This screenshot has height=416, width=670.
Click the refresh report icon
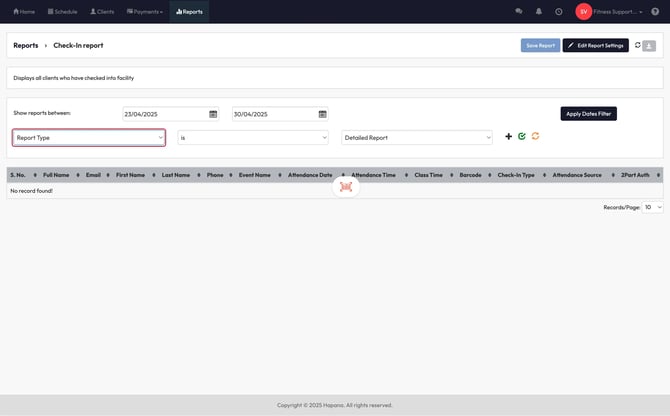pos(637,45)
